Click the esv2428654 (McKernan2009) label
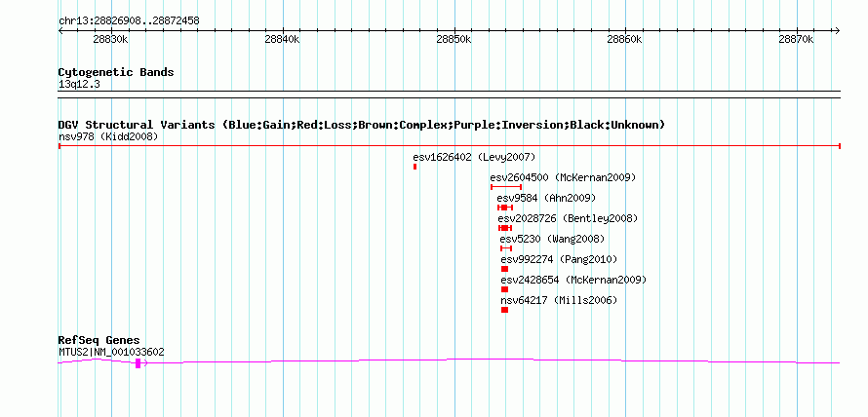 click(573, 280)
